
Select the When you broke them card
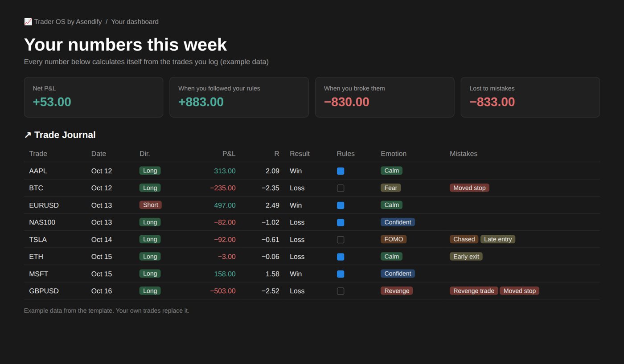point(385,97)
